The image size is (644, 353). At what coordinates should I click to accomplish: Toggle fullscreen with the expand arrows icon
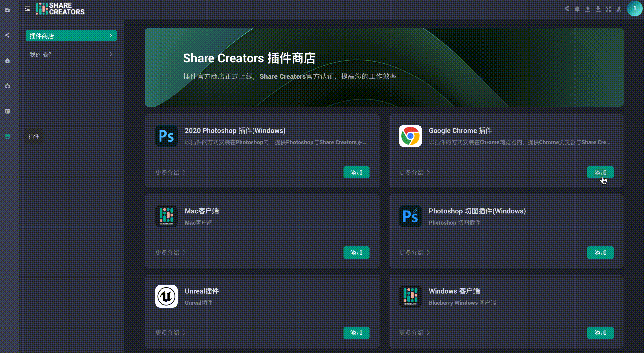[608, 9]
